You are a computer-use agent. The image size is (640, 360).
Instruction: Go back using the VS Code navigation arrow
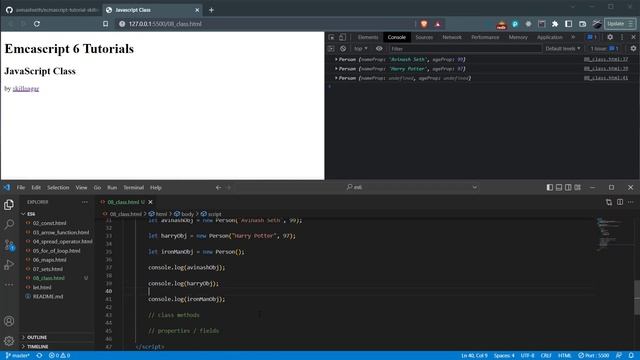218,187
